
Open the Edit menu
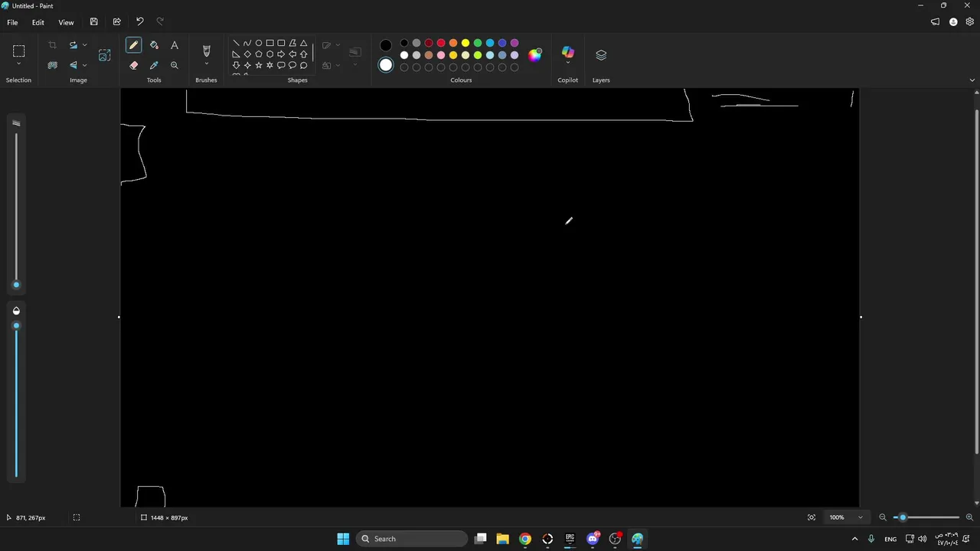click(x=38, y=22)
